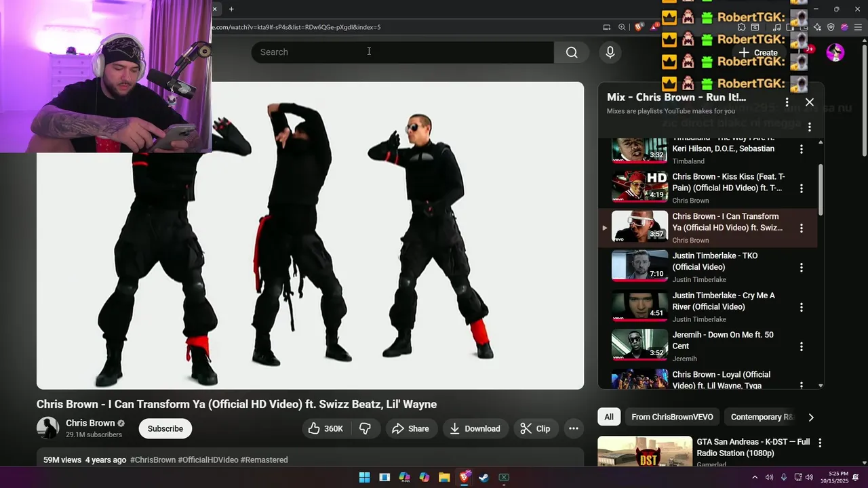Open options for Justin Timberlake TKO item
Image resolution: width=868 pixels, height=488 pixels.
(801, 268)
